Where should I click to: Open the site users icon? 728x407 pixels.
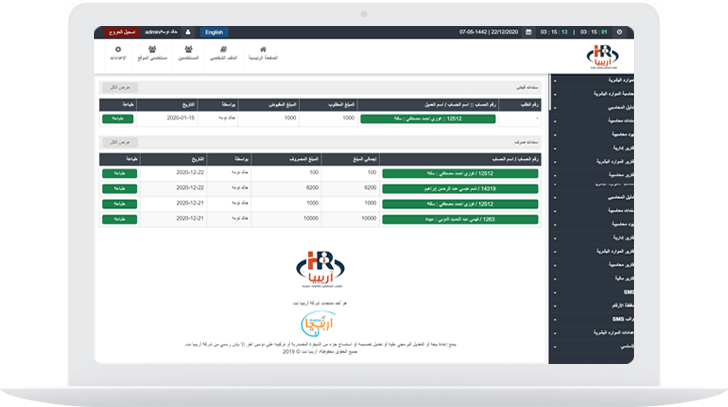153,54
